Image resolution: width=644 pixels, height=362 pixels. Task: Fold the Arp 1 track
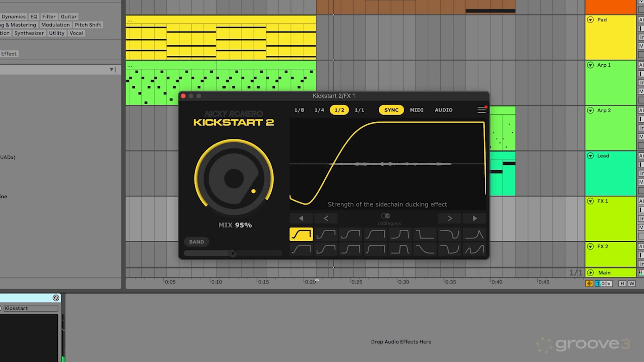(590, 65)
